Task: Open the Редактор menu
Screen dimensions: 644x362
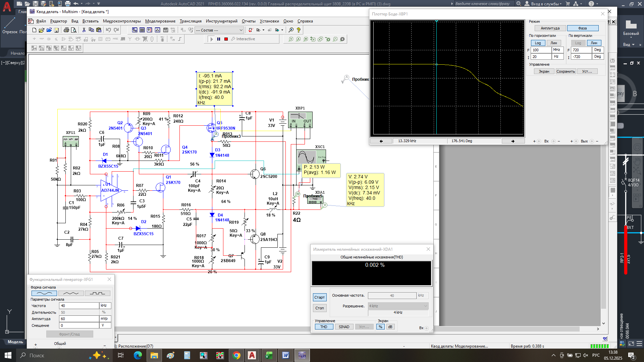Action: point(58,21)
